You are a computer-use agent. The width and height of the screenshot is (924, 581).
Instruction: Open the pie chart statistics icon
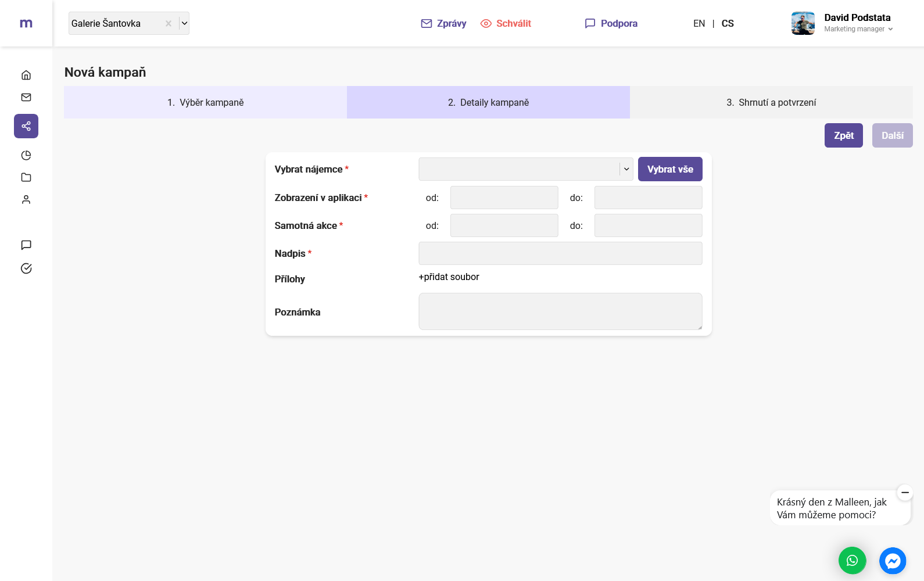tap(26, 155)
